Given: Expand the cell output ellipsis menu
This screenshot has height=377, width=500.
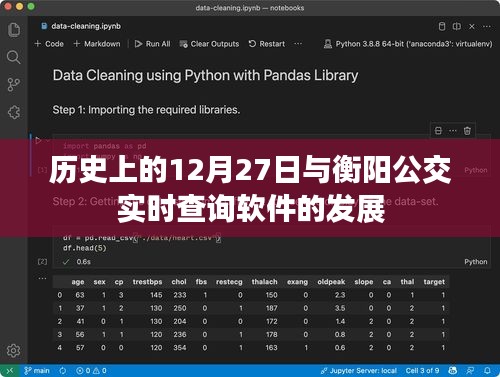Looking at the screenshot, I should 42,278.
